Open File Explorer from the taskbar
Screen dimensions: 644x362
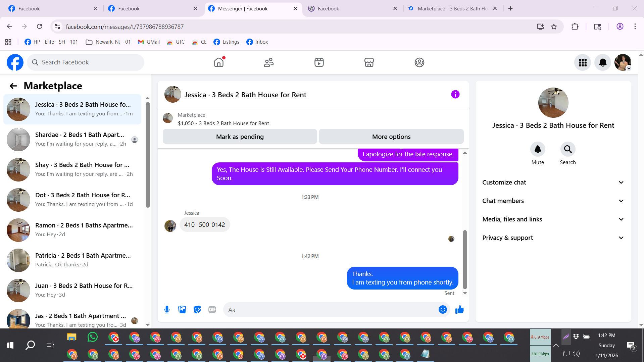coord(72,337)
